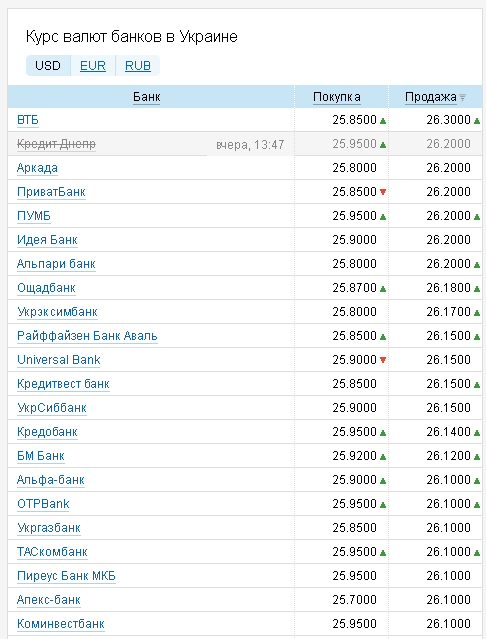
Task: Open the crossed-out Кредит Днепр link
Action: click(57, 144)
